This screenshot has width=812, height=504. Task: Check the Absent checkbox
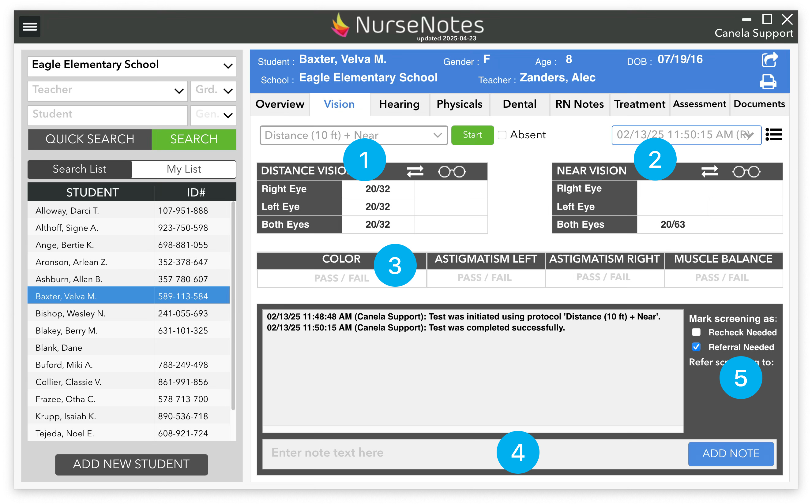502,135
